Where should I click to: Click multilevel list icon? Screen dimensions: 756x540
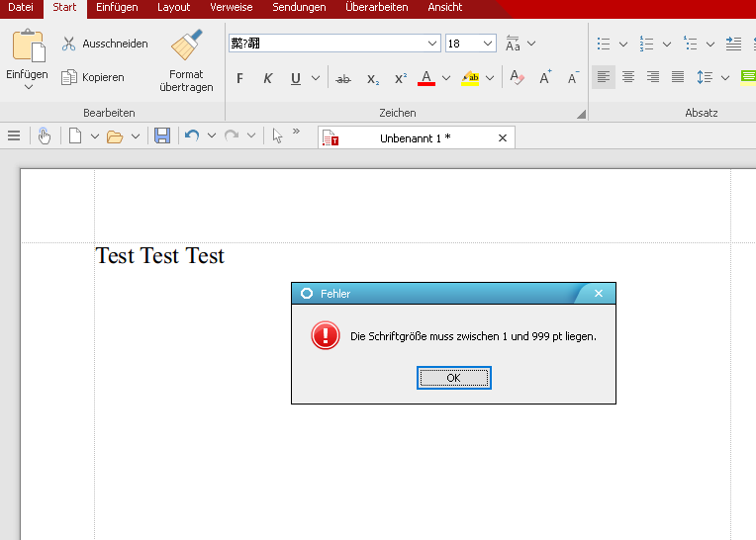click(x=691, y=44)
